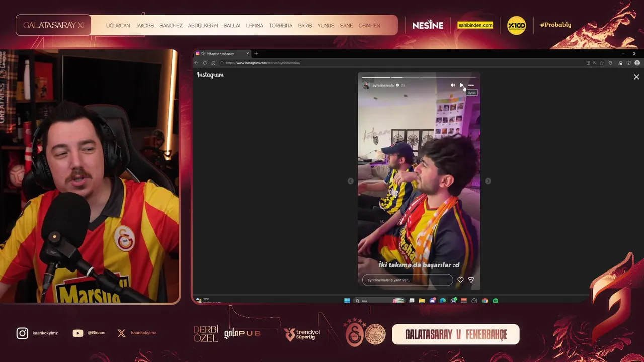The height and width of the screenshot is (362, 644).
Task: View site info lock icon
Action: click(x=222, y=63)
